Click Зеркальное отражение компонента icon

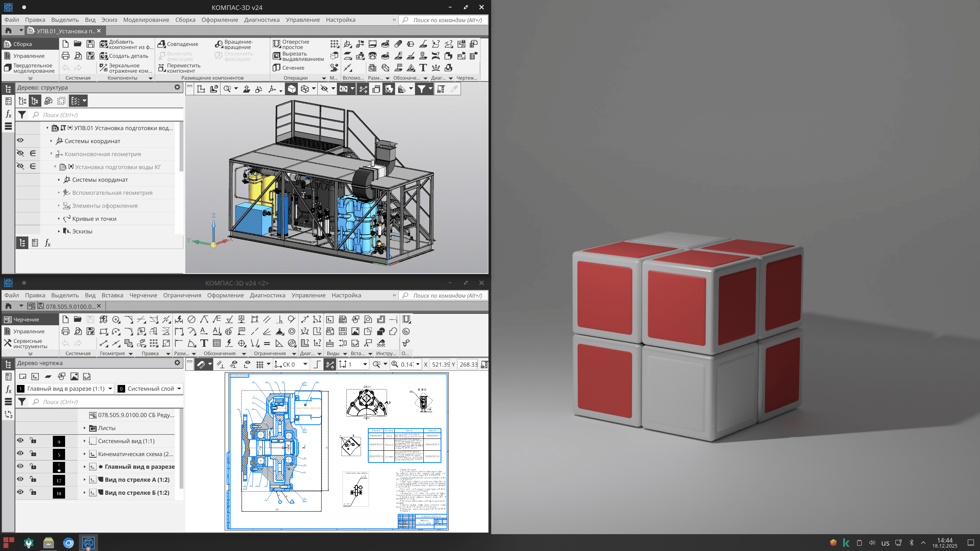[x=103, y=68]
